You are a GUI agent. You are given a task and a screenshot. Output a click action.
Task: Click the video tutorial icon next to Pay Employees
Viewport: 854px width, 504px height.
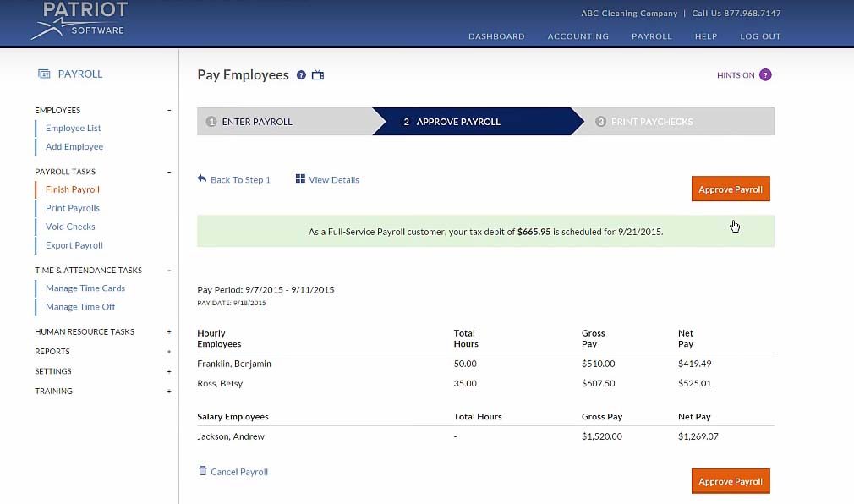point(318,74)
